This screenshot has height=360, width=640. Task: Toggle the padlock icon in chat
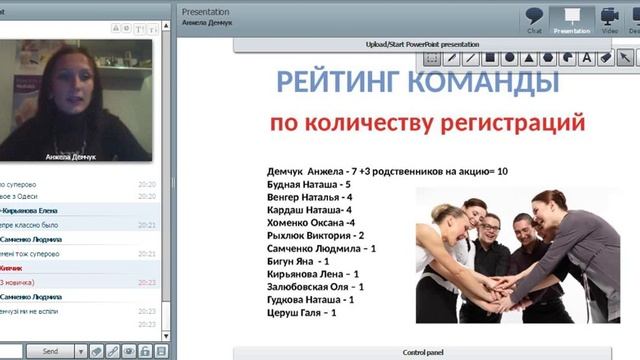pyautogui.click(x=145, y=351)
